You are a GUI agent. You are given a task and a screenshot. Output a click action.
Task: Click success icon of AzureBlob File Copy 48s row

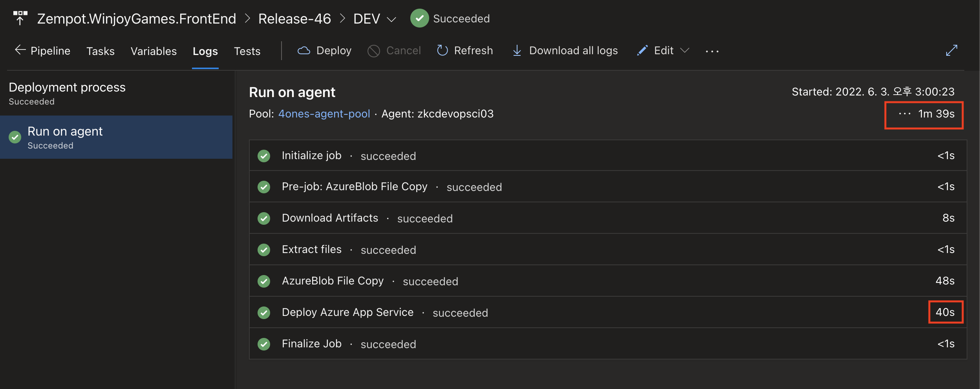tap(264, 281)
